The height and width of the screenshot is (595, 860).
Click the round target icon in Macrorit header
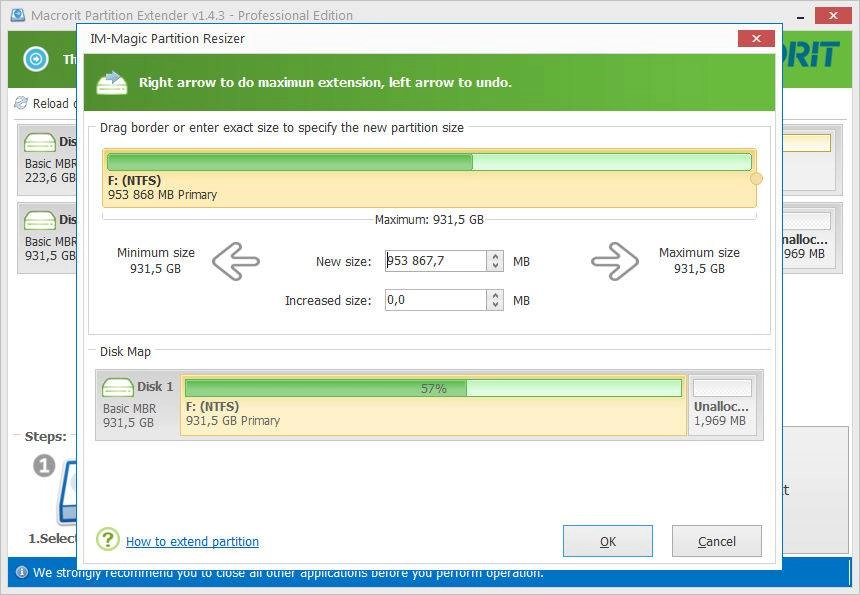(x=36, y=59)
